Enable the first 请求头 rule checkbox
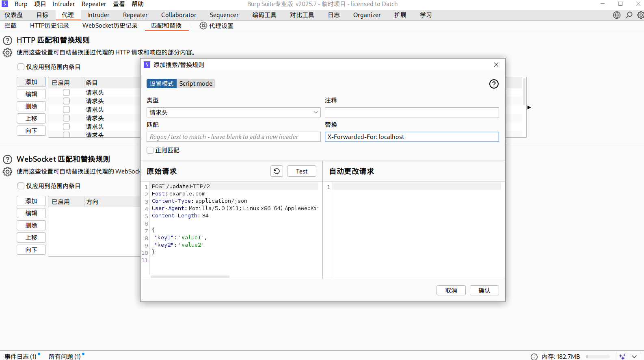The width and height of the screenshot is (644, 360). (x=66, y=92)
